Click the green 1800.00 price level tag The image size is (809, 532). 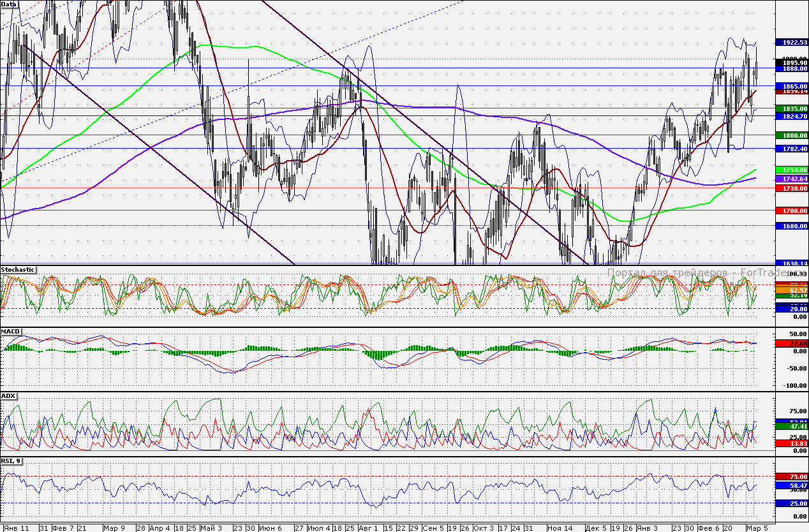(x=791, y=135)
